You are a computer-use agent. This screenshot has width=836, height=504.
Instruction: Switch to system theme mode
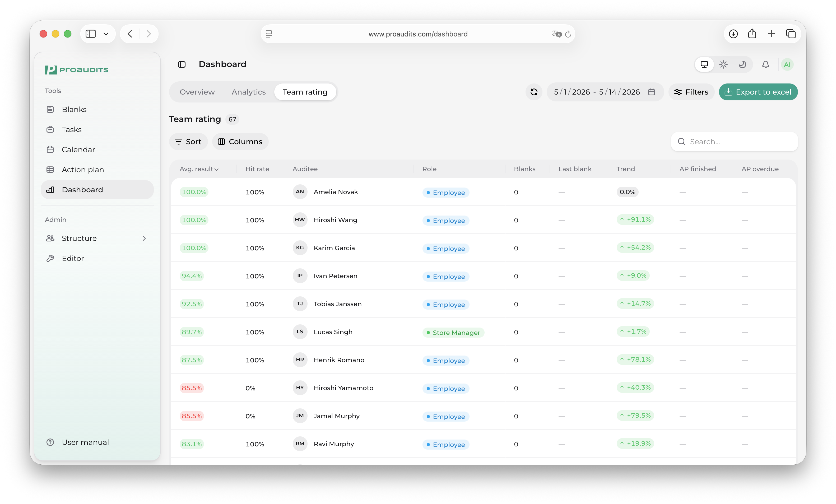tap(704, 64)
